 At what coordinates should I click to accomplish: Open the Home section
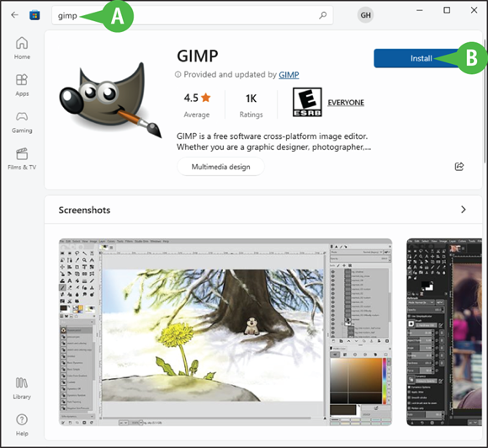(x=22, y=48)
